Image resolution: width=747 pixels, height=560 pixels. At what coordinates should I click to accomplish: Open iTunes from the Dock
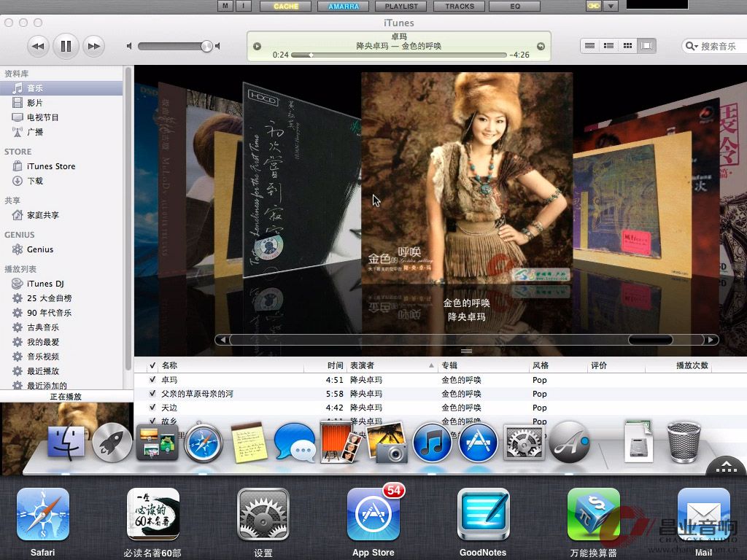point(432,443)
